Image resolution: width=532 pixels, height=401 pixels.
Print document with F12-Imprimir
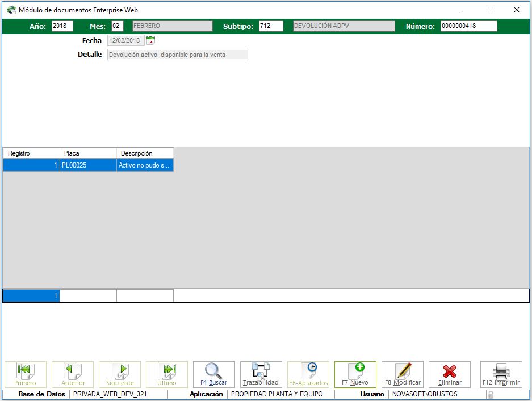[501, 374]
